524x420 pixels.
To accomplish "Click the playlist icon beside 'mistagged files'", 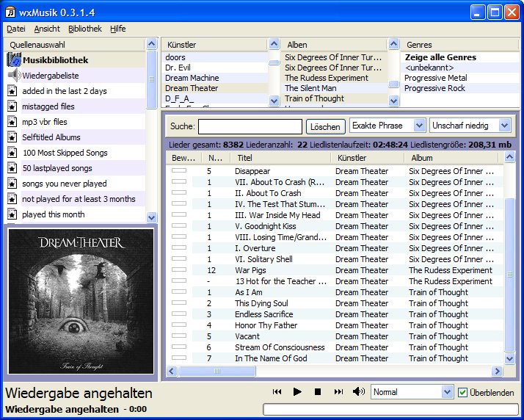I will (x=12, y=106).
